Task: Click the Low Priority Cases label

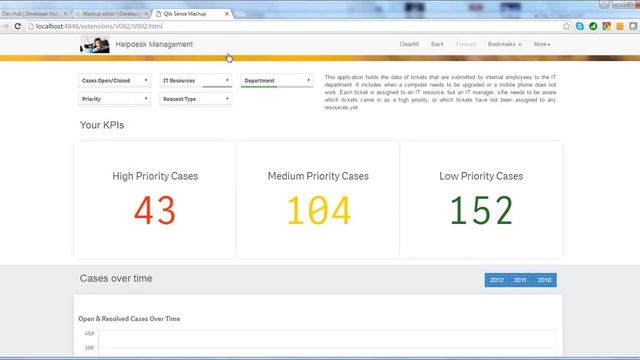Action: (x=481, y=176)
